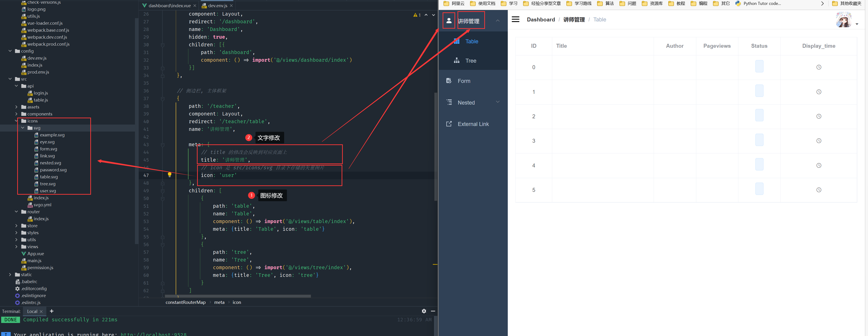Screen dimensions: 868x336
Task: Select the Tree menu item in sidebar
Action: [470, 61]
